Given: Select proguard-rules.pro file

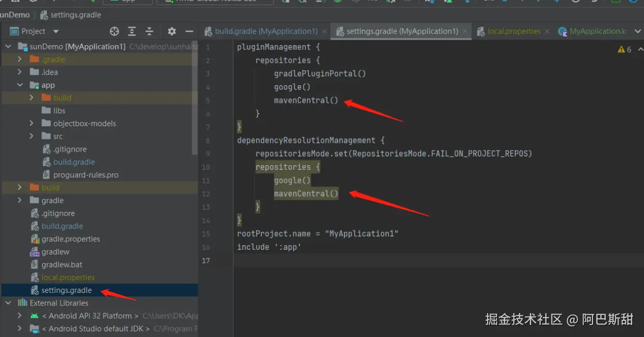Looking at the screenshot, I should 80,175.
